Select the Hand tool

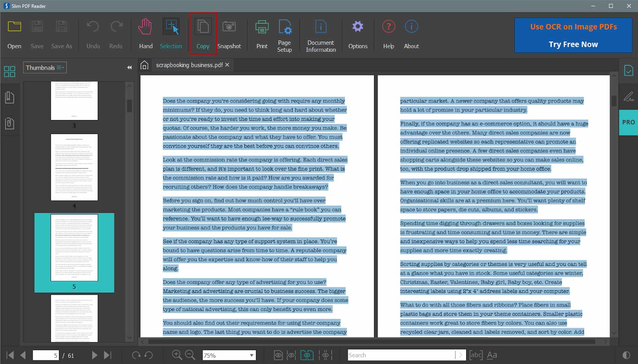146,34
